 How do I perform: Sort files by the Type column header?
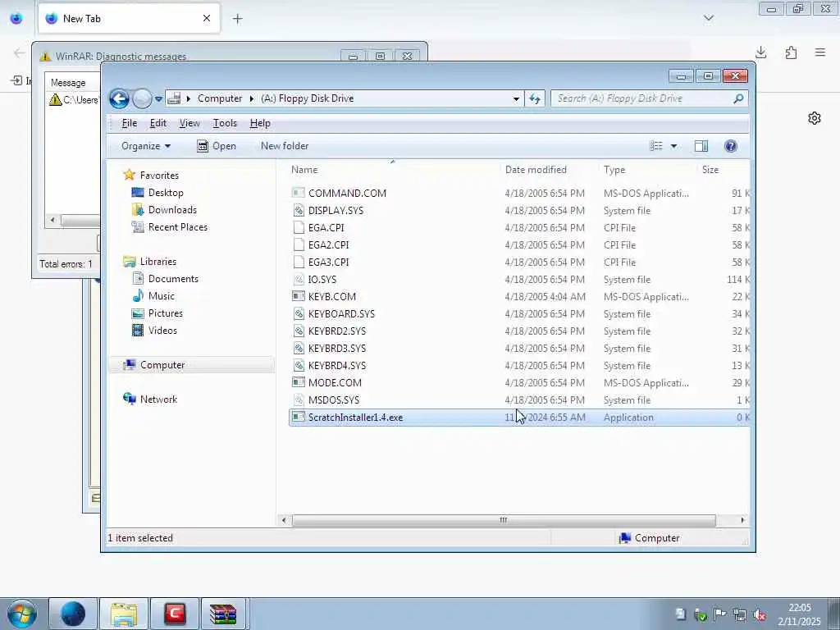pyautogui.click(x=614, y=170)
